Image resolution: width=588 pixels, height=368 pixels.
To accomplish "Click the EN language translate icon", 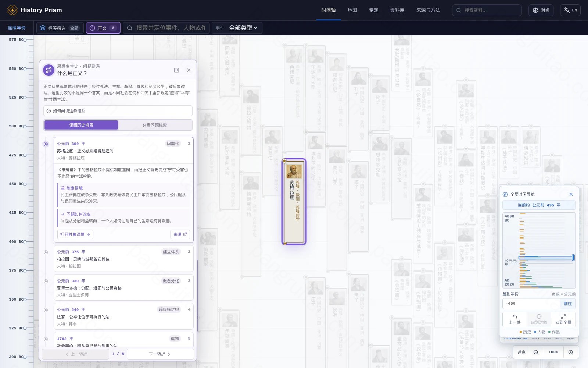I will [567, 10].
